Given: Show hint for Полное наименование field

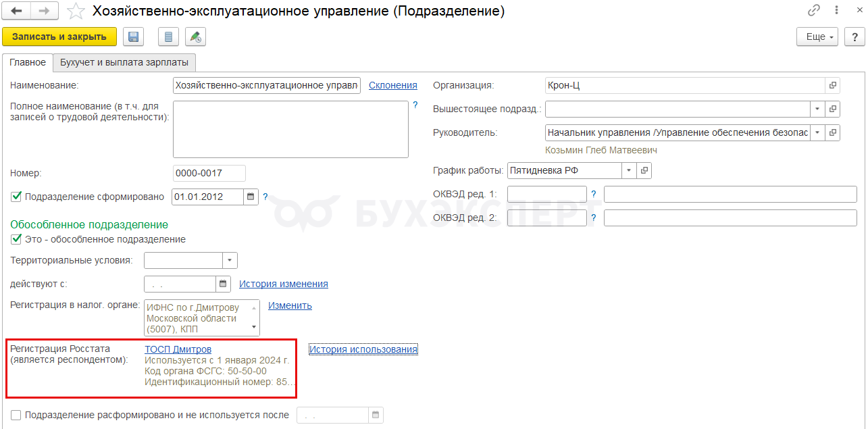Looking at the screenshot, I should click(x=415, y=105).
